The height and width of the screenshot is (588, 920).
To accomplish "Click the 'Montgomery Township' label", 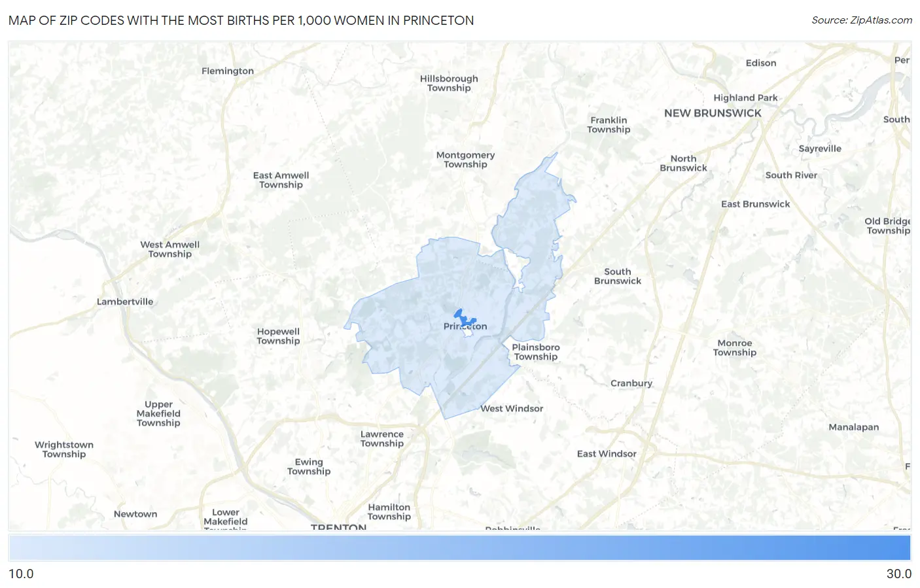I will click(465, 160).
